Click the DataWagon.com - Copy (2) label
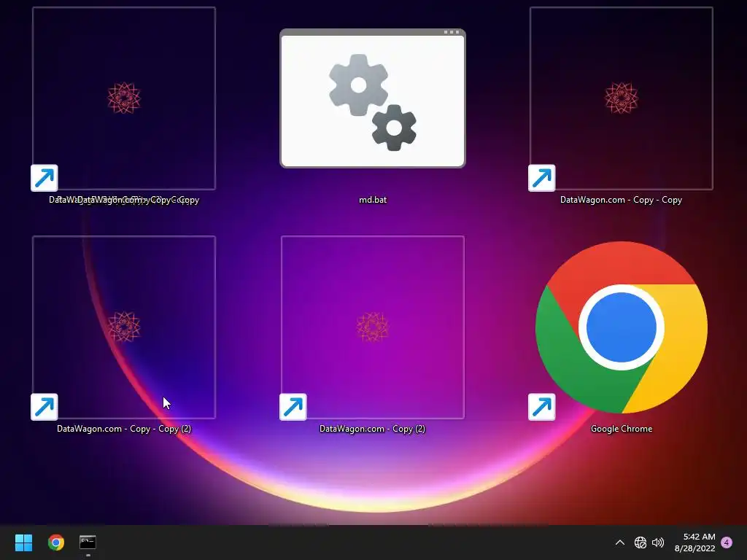 tap(372, 429)
